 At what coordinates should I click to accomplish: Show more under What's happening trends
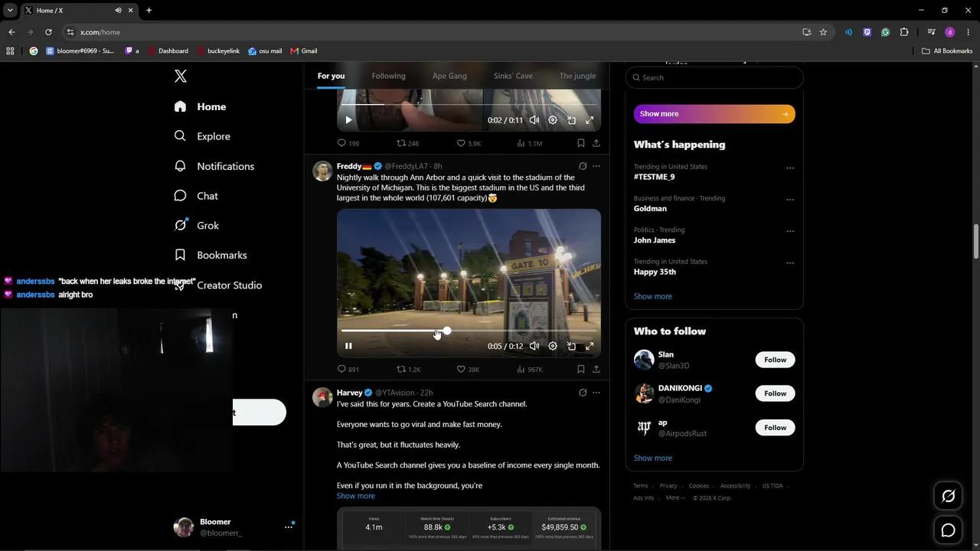click(653, 296)
